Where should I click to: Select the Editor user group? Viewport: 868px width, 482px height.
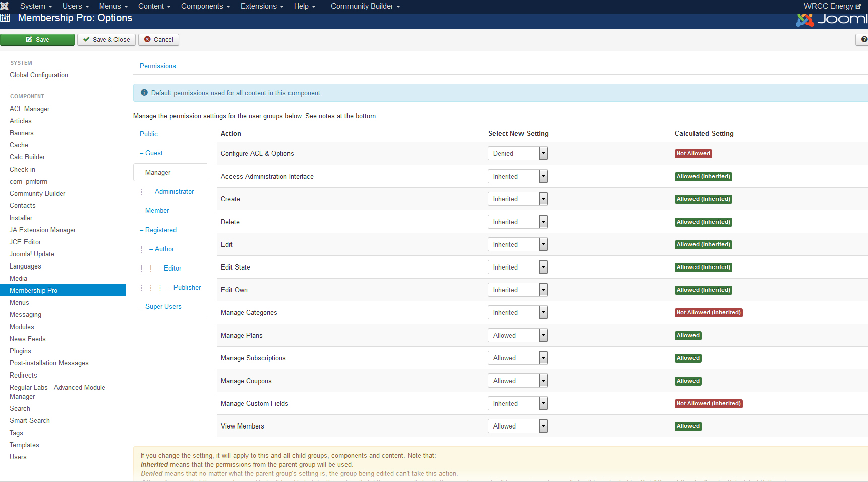pos(170,268)
